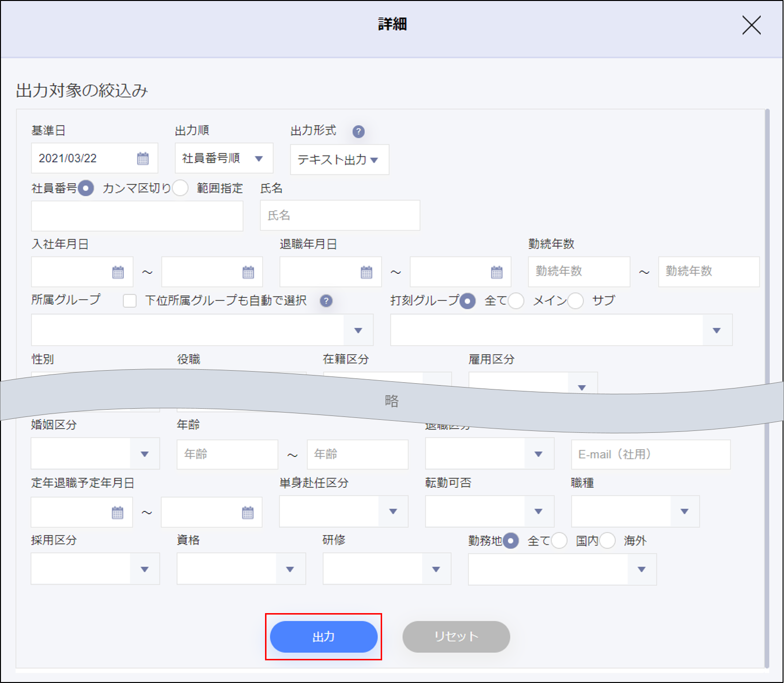Choose the 海外 radio for 勤務地
The height and width of the screenshot is (683, 784).
coord(607,541)
